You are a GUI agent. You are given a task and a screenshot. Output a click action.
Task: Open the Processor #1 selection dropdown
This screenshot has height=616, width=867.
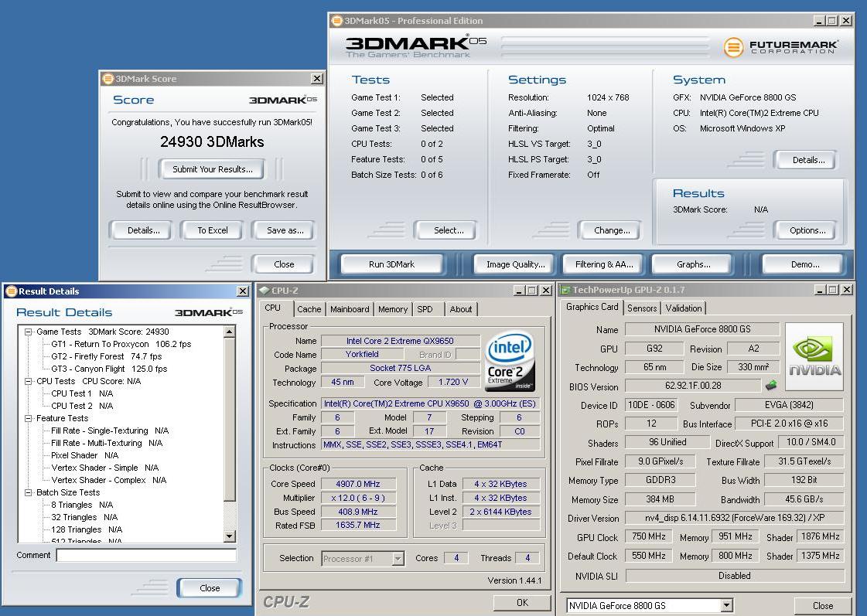coord(398,559)
